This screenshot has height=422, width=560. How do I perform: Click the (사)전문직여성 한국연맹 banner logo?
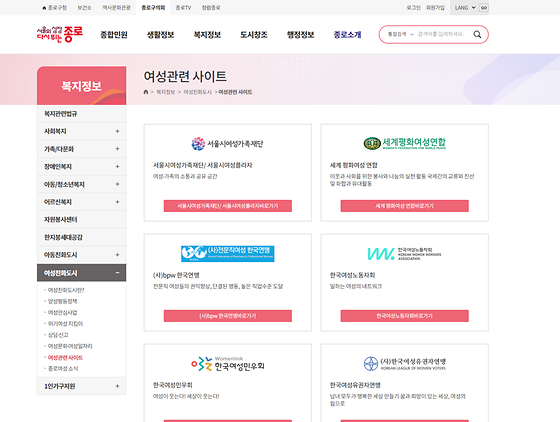pos(228,253)
